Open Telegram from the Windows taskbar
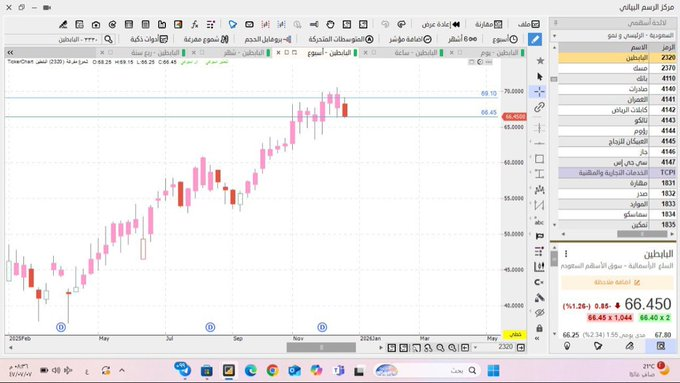This screenshot has width=680, height=383. tap(183, 370)
